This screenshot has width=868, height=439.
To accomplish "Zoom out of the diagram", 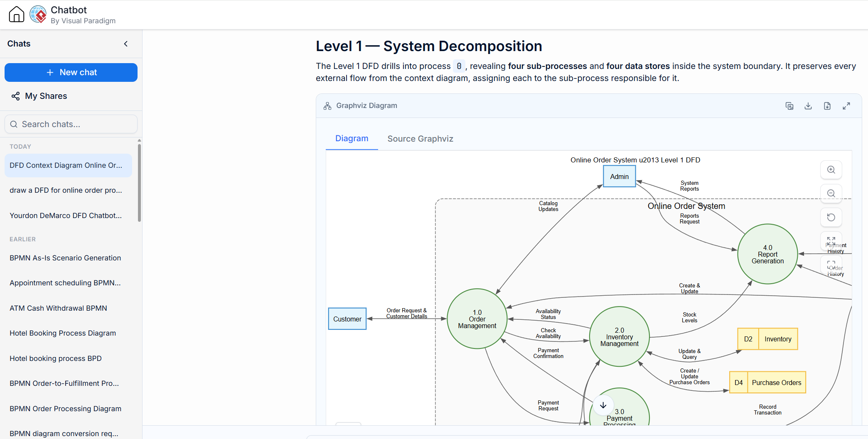I will tap(831, 193).
